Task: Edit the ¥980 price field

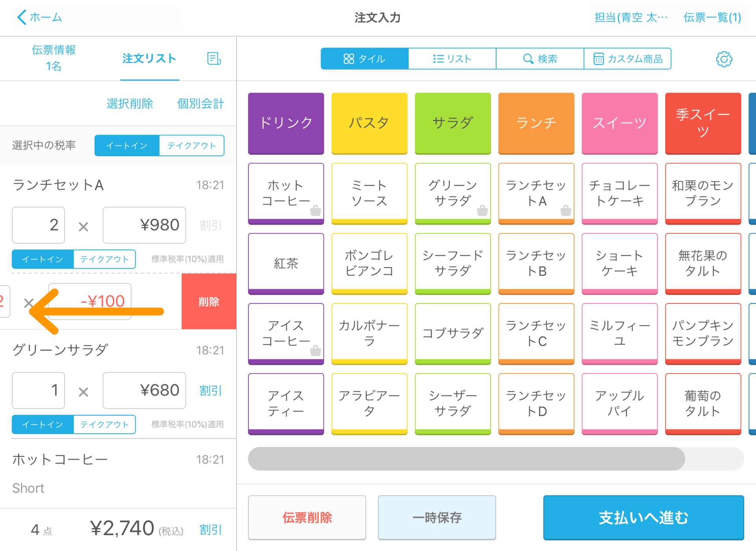Action: click(x=144, y=225)
